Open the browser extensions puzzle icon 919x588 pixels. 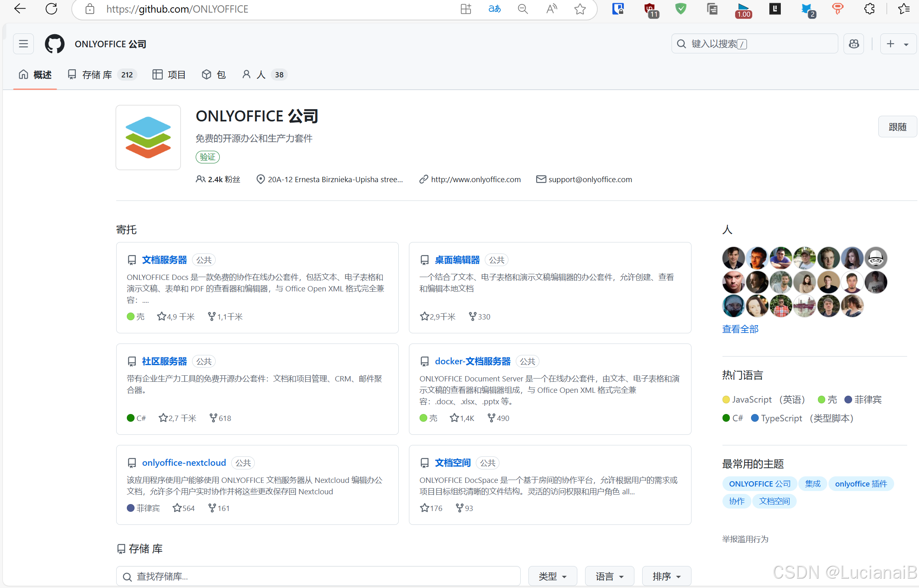pyautogui.click(x=869, y=9)
